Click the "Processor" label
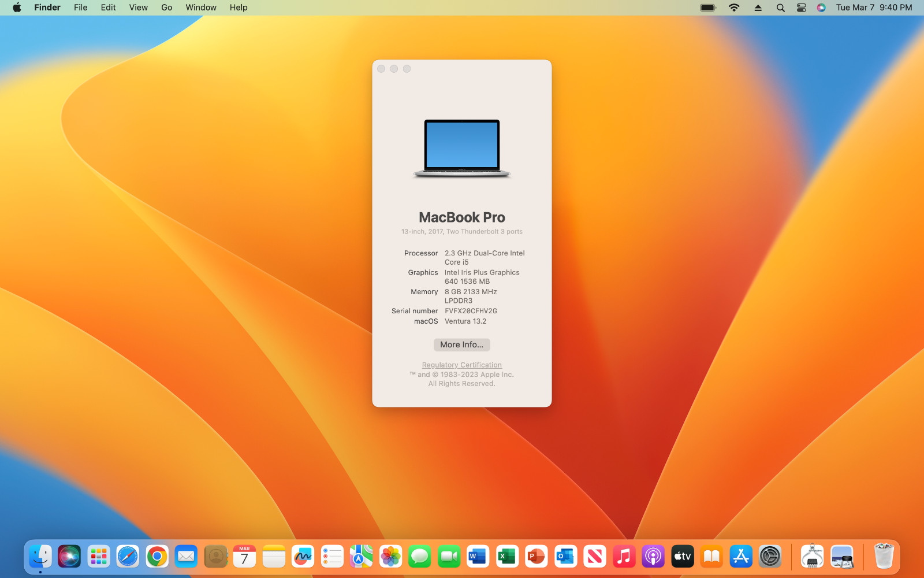Screen dimensions: 924x578 [421, 253]
